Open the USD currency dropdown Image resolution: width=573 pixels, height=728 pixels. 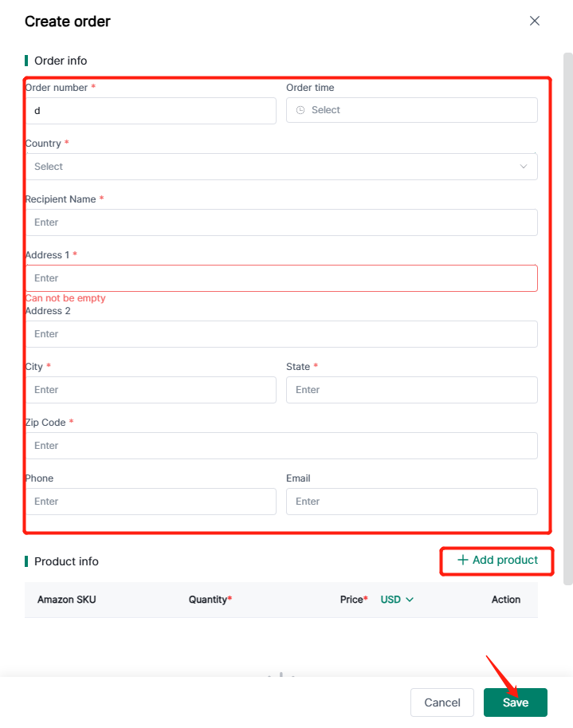pos(397,600)
